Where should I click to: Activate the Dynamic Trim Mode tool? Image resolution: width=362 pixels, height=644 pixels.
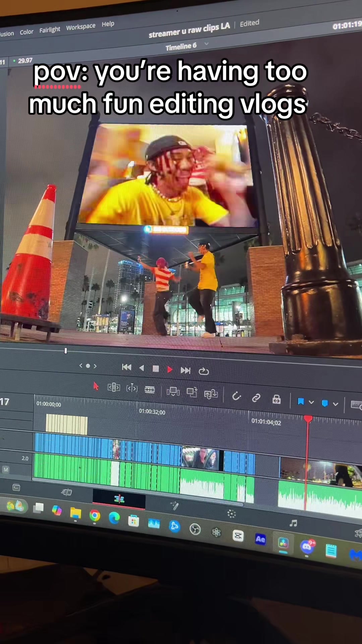coord(132,388)
